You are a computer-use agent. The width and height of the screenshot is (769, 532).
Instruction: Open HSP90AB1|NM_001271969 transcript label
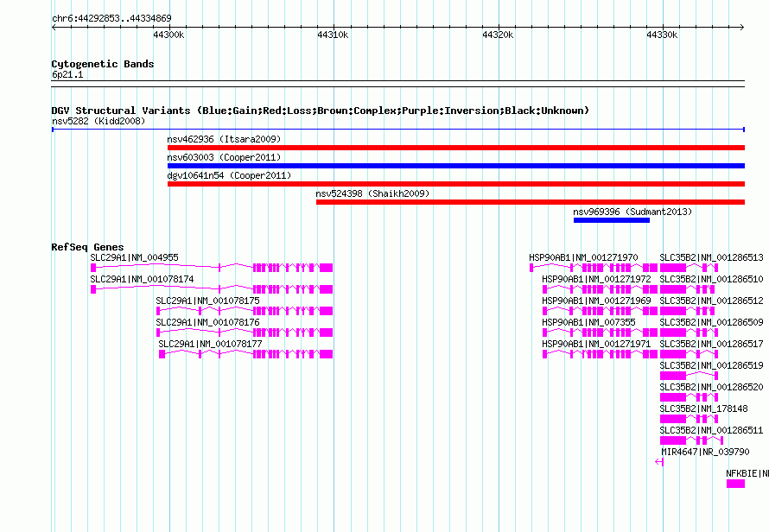coord(596,301)
